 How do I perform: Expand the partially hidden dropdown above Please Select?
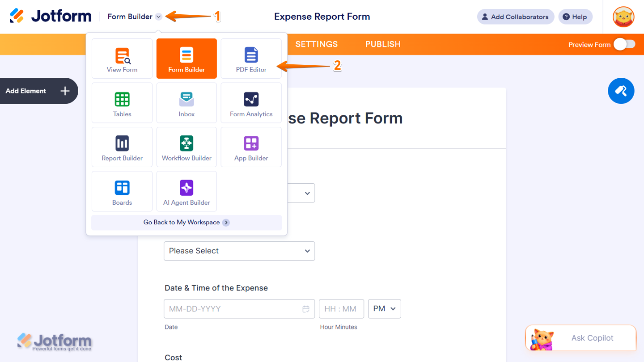tap(301, 193)
